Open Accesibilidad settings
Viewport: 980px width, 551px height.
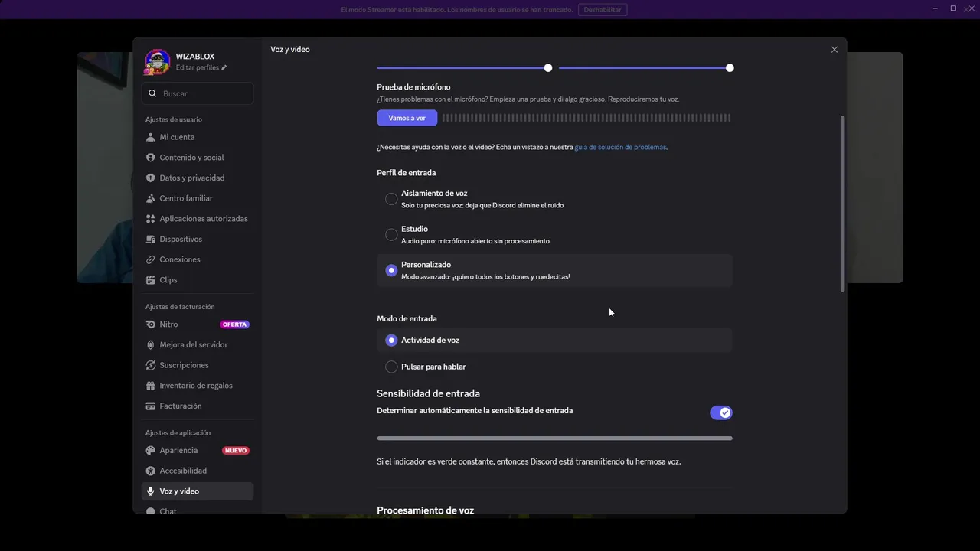point(198,471)
